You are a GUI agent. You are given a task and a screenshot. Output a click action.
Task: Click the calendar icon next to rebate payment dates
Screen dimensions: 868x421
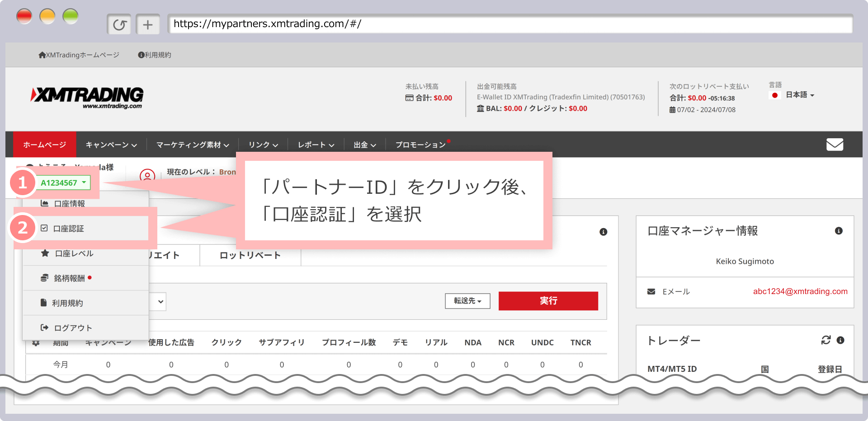click(x=673, y=109)
